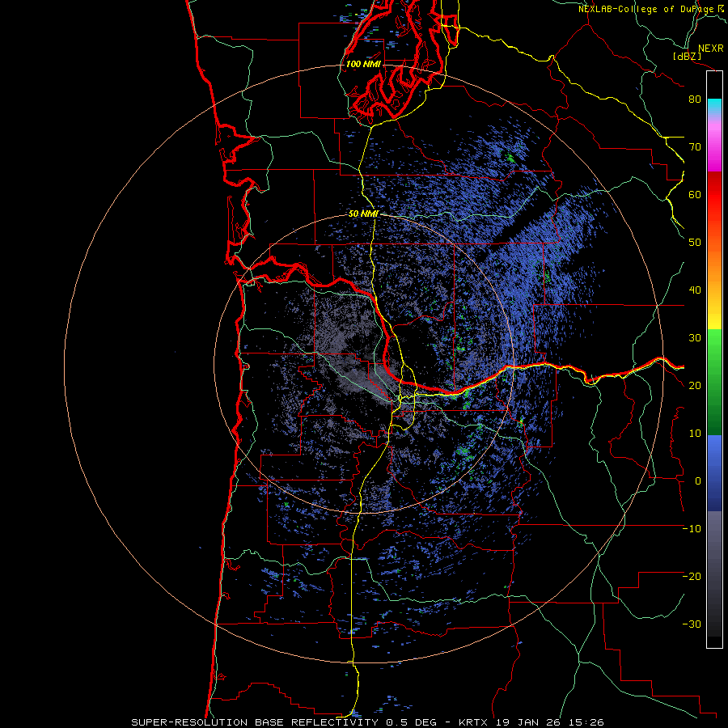Click the NEXR label above color scale

711,49
